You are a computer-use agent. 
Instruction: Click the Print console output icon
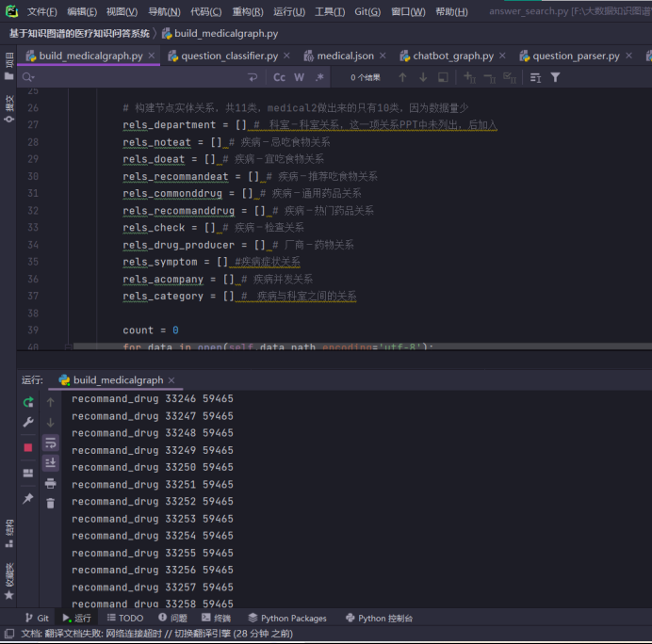coord(51,483)
